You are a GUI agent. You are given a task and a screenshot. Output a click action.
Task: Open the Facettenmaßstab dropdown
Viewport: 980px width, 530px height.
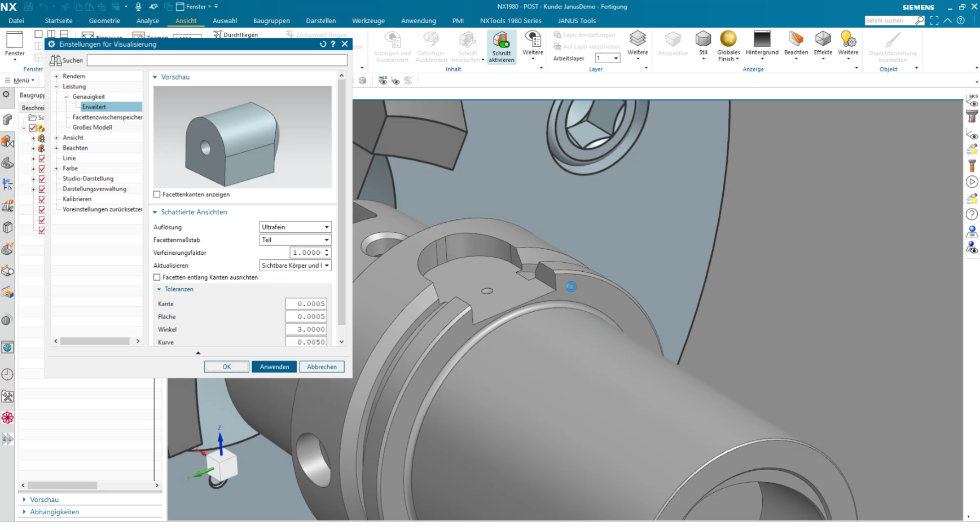tap(295, 240)
